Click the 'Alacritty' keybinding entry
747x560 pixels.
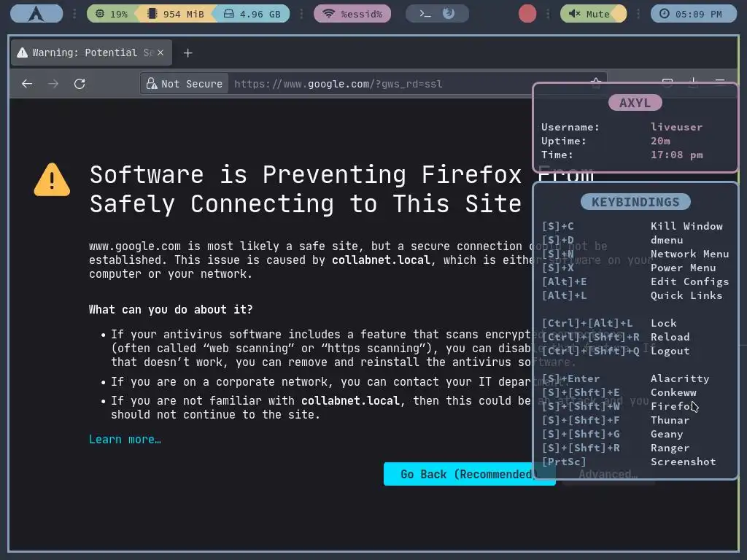680,378
